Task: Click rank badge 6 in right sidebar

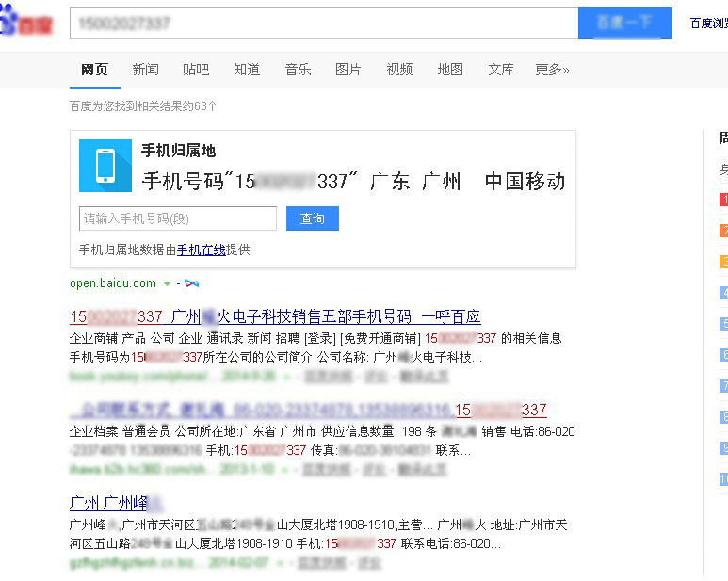Action: click(x=723, y=355)
